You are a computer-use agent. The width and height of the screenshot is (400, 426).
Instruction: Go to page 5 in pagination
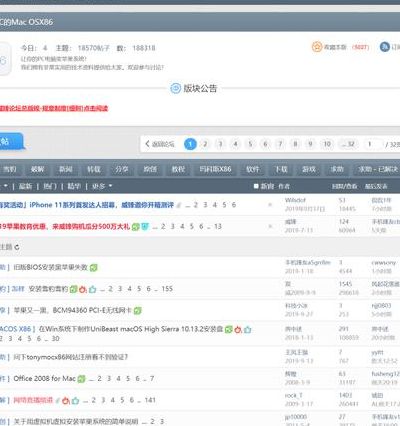250,144
